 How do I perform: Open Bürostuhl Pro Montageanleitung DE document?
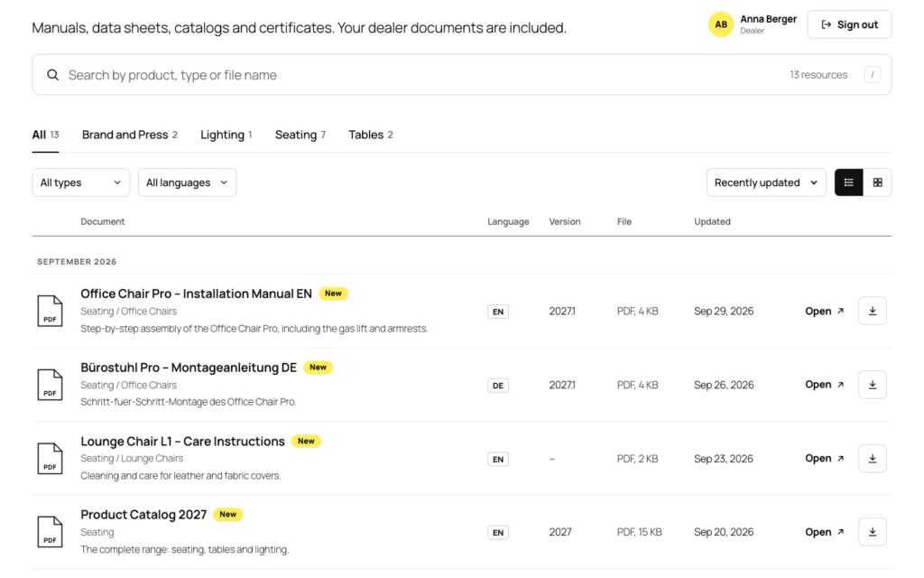pos(825,385)
